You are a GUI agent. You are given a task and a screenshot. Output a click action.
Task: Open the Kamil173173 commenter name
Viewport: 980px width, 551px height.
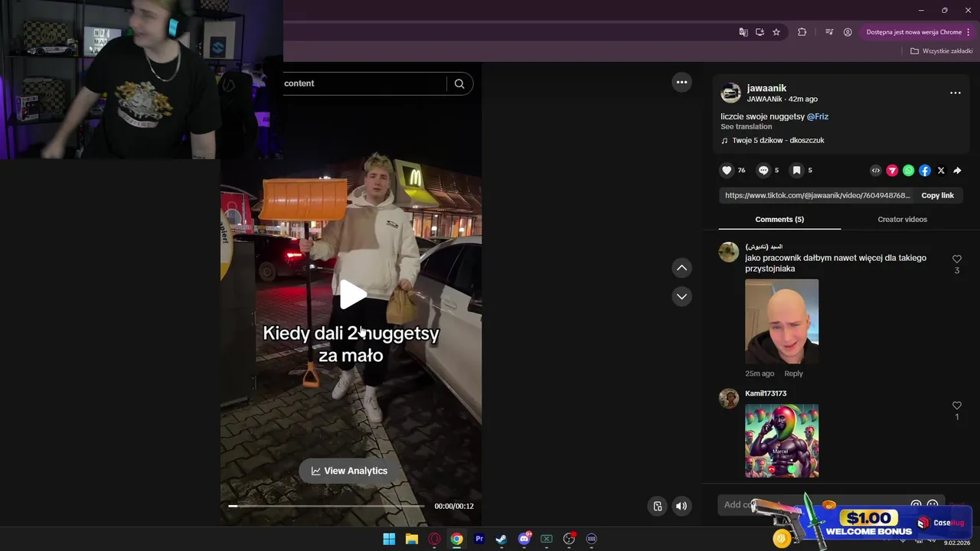[766, 393]
